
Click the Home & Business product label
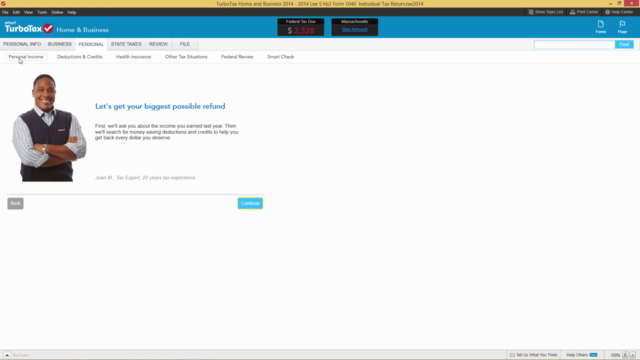[82, 30]
